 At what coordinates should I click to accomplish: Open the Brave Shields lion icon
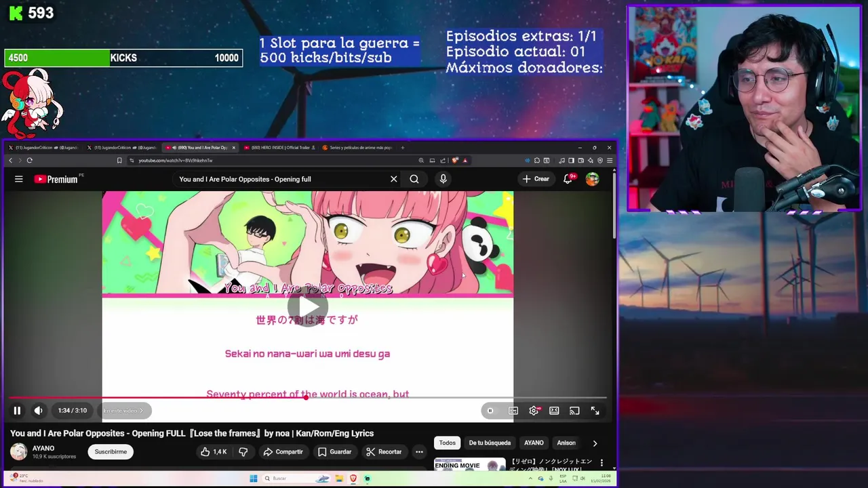(455, 161)
